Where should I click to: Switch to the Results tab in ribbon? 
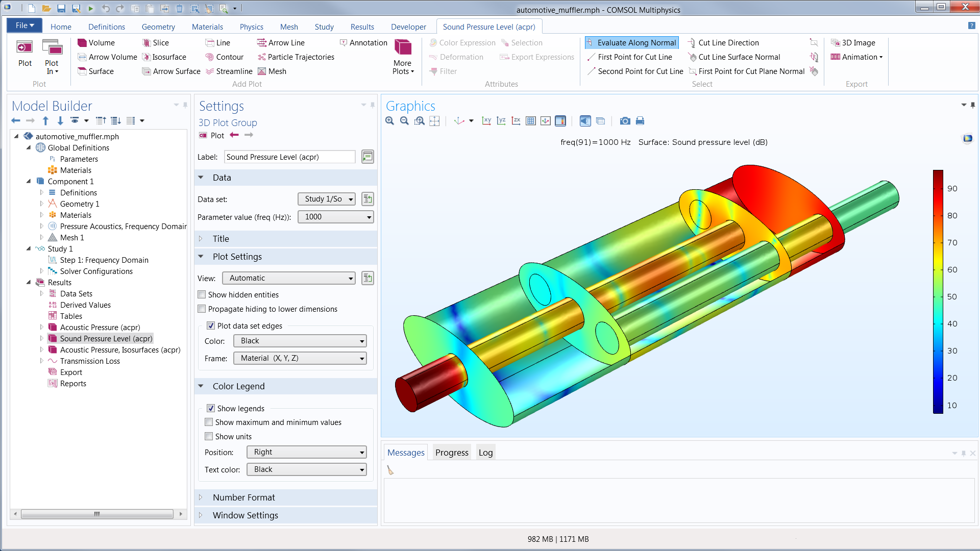(362, 26)
